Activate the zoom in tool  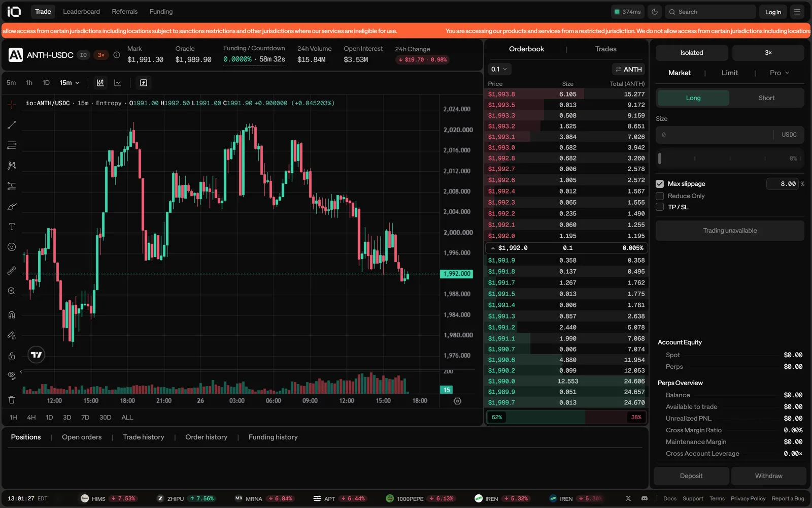[12, 291]
